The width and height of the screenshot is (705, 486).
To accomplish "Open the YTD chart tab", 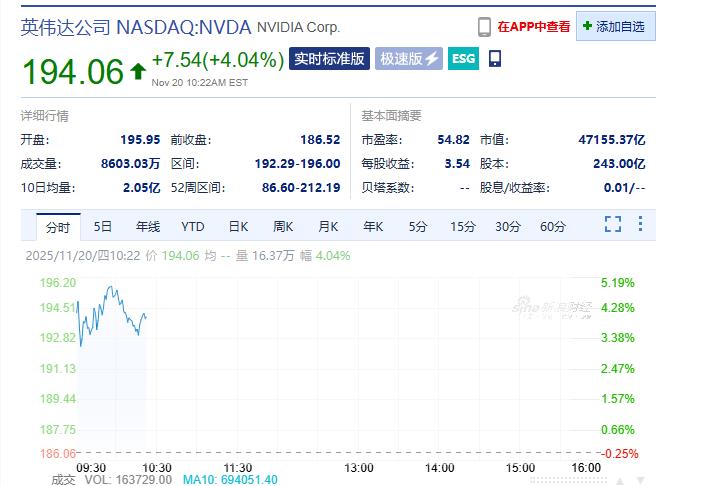I will (193, 227).
